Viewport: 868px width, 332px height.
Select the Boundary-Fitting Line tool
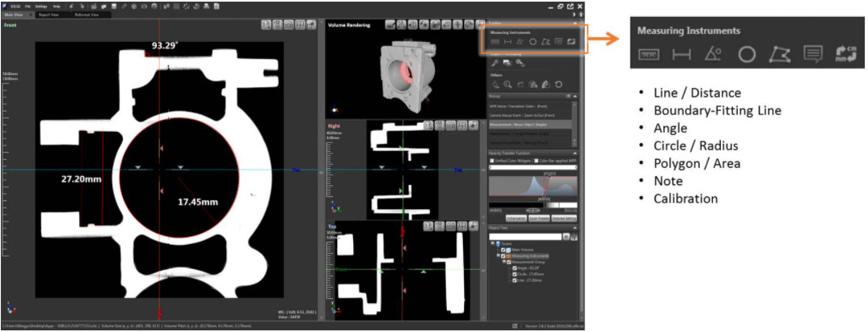pyautogui.click(x=508, y=41)
